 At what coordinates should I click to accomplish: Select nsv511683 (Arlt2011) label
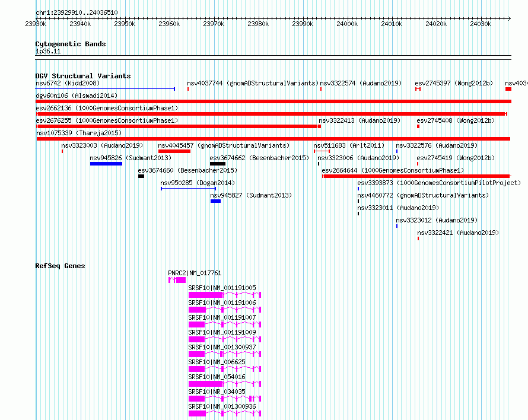coord(349,145)
